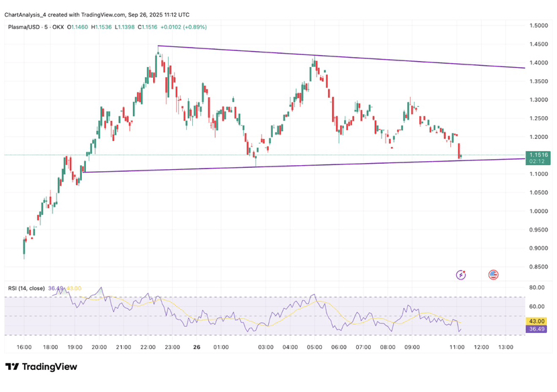Image resolution: width=557 pixels, height=392 pixels.
Task: Click the 01:00 time axis label
Action: (221, 347)
